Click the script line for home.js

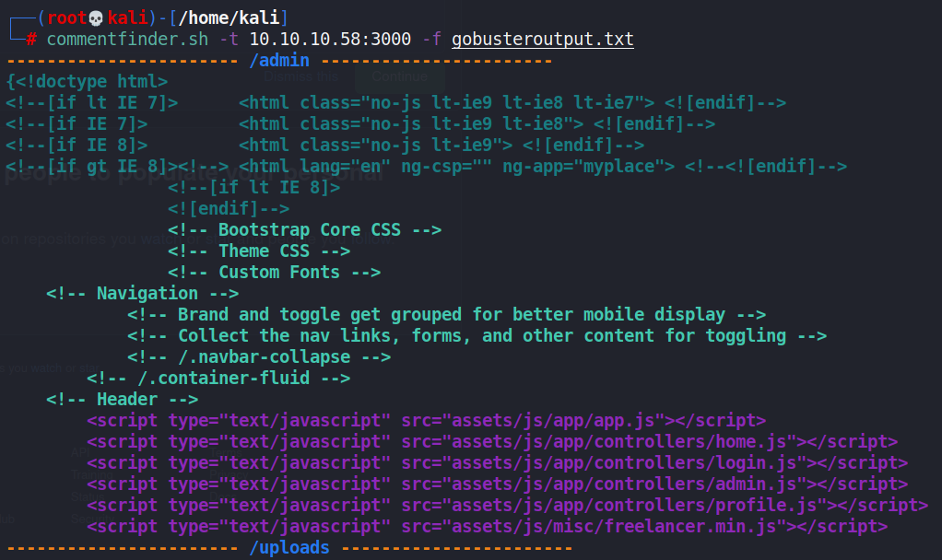(492, 442)
